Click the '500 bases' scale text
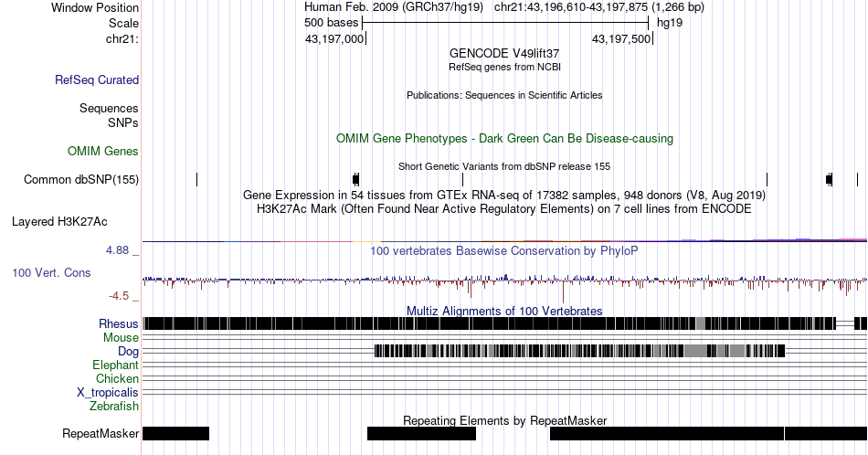The width and height of the screenshot is (868, 455). [x=331, y=23]
